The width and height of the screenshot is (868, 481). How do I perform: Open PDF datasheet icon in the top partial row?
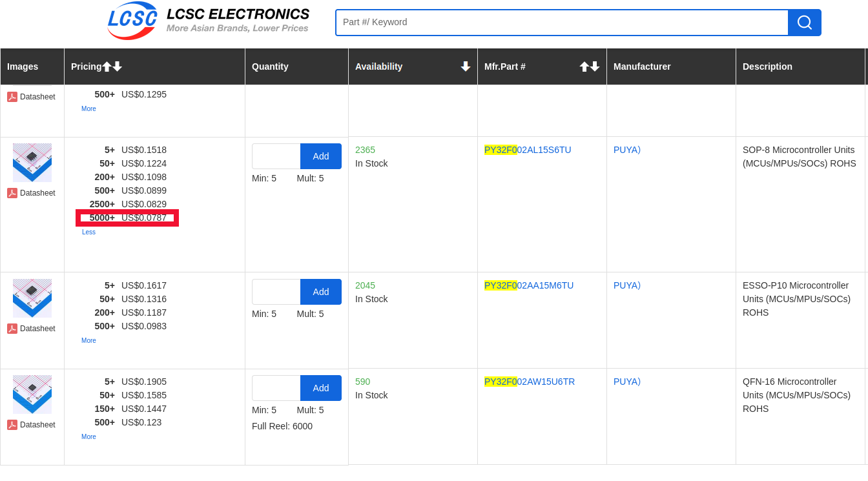click(12, 97)
